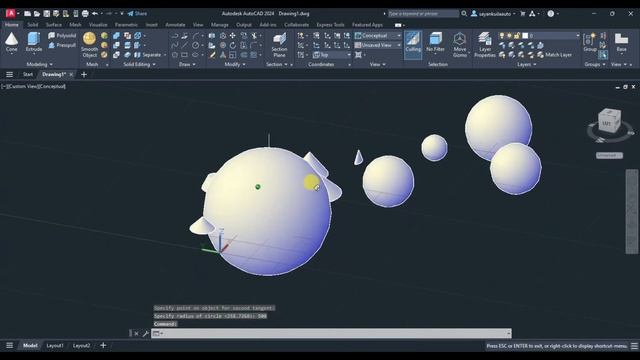This screenshot has height=360, width=640.
Task: Activate the Match Layer tool
Action: click(554, 55)
